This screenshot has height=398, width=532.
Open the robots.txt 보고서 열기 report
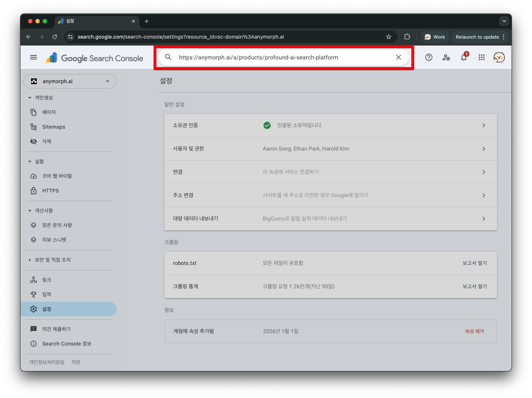474,263
